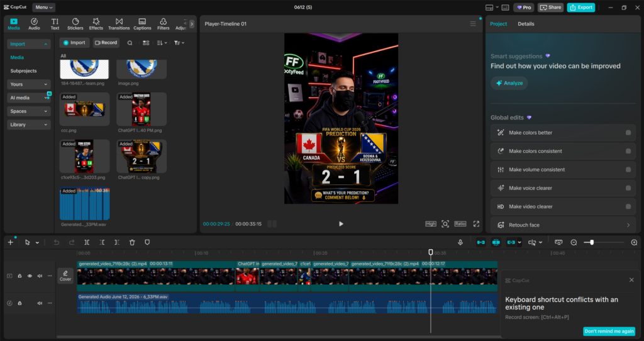Viewport: 644px width, 341px height.
Task: Click the Export button
Action: tap(580, 8)
